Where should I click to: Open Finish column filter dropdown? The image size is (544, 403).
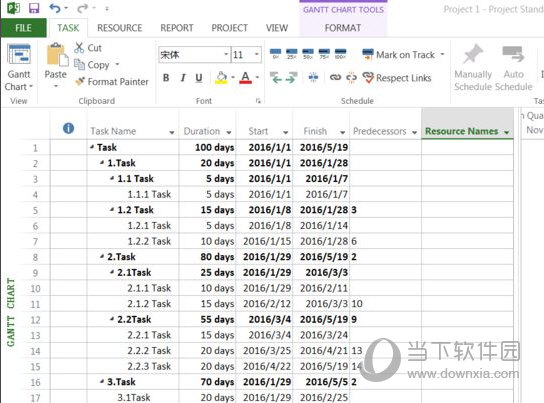tap(342, 132)
